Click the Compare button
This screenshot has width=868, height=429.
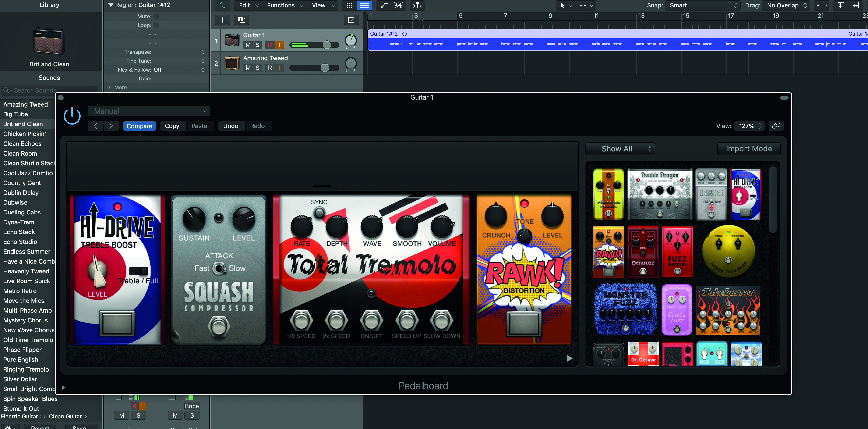tap(140, 126)
